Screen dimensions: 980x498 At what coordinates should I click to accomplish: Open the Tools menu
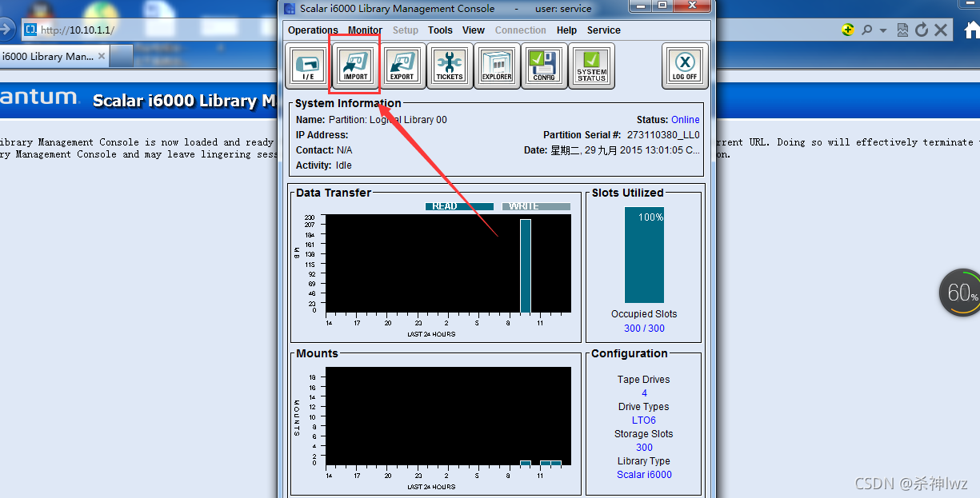[440, 30]
